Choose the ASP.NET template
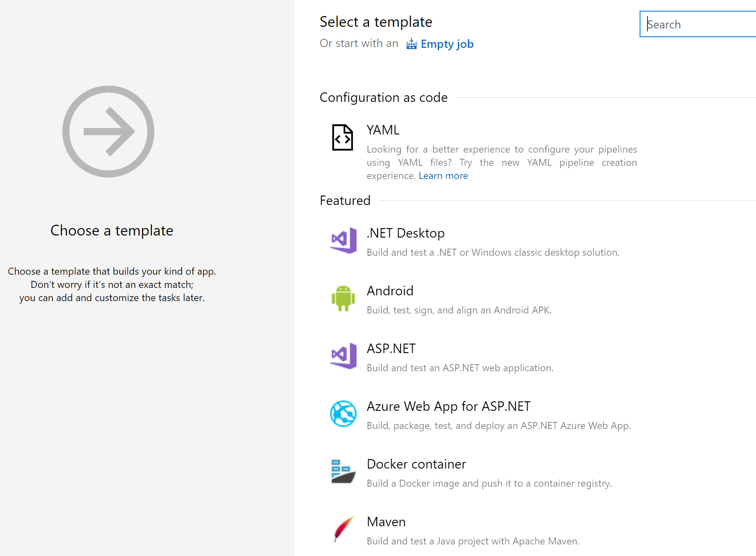The height and width of the screenshot is (556, 756). click(391, 348)
